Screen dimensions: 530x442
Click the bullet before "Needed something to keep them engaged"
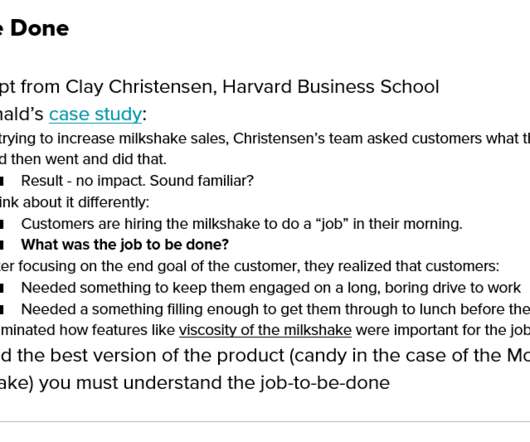tap(2, 289)
